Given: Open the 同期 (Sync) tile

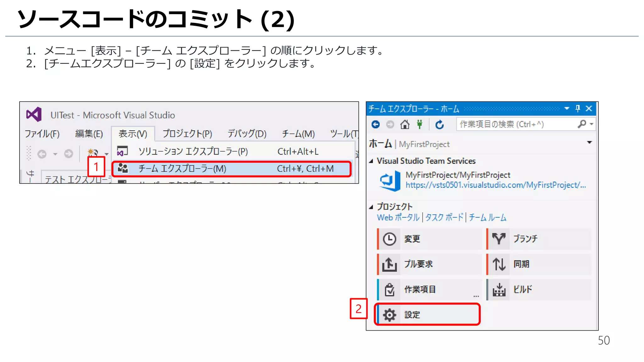Looking at the screenshot, I should (x=539, y=264).
